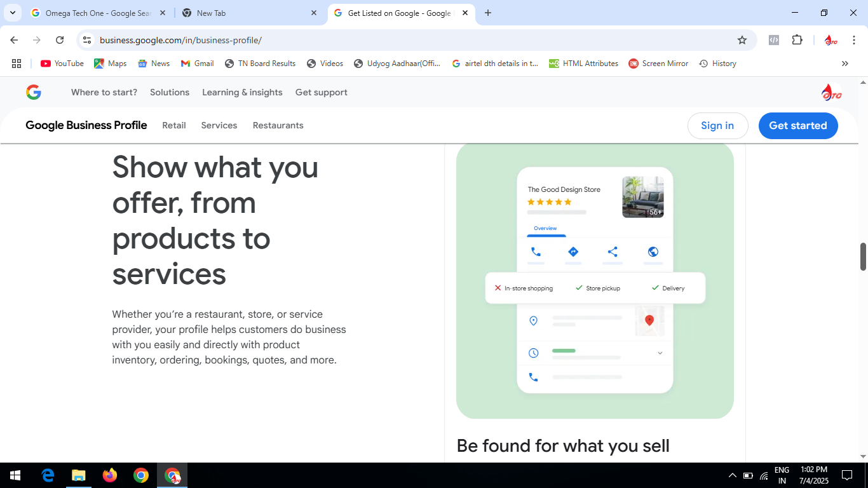Screen dimensions: 868x488
Task: Open the Extensions puzzle icon
Action: coord(797,40)
